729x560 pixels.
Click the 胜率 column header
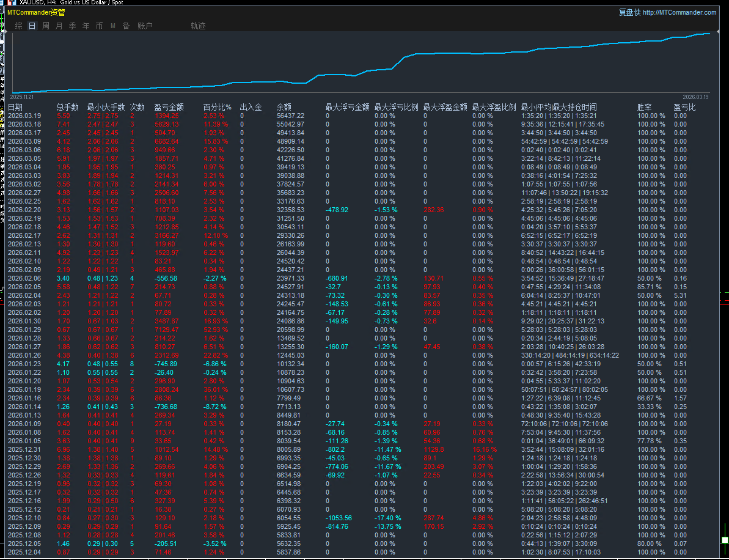point(644,107)
